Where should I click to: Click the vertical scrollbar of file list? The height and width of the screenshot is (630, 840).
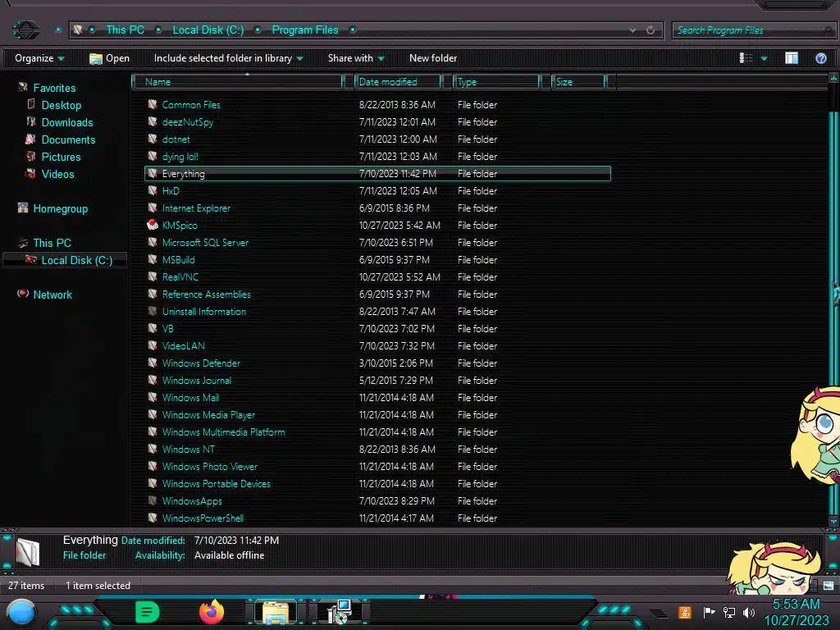[x=833, y=300]
